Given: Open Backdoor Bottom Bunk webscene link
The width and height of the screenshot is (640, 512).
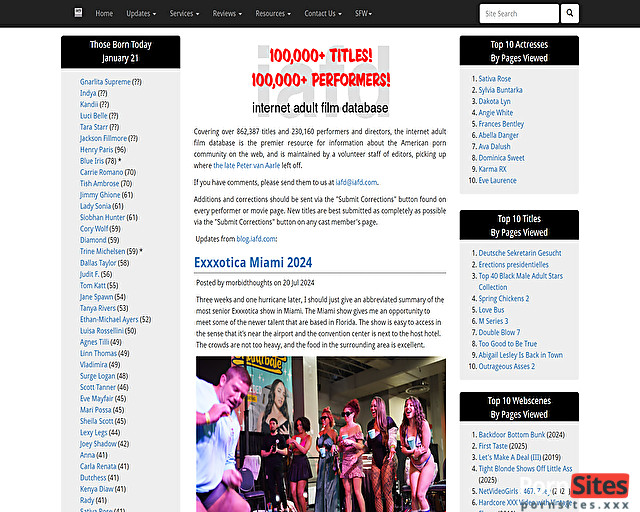Looking at the screenshot, I should tap(512, 435).
